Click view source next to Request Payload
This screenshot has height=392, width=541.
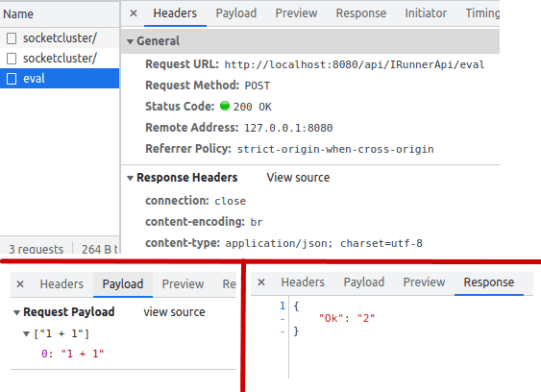coord(174,312)
